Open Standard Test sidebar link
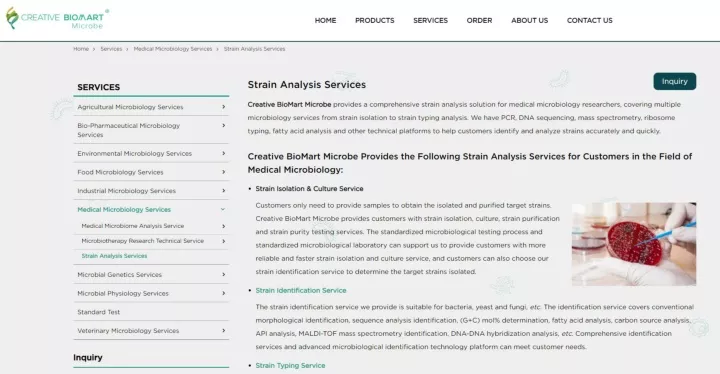 98,312
